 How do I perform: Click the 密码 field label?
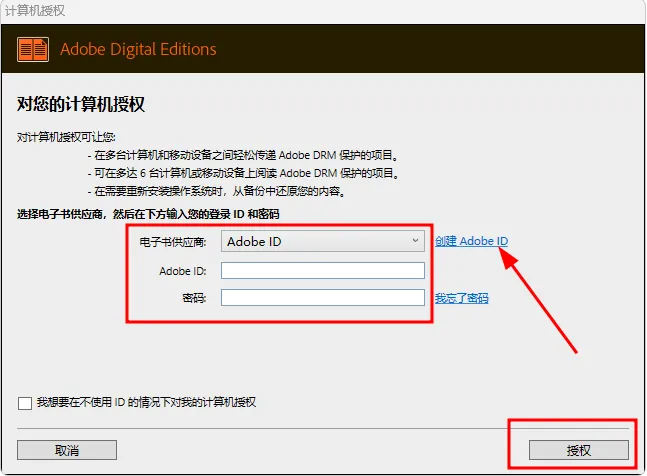(194, 298)
